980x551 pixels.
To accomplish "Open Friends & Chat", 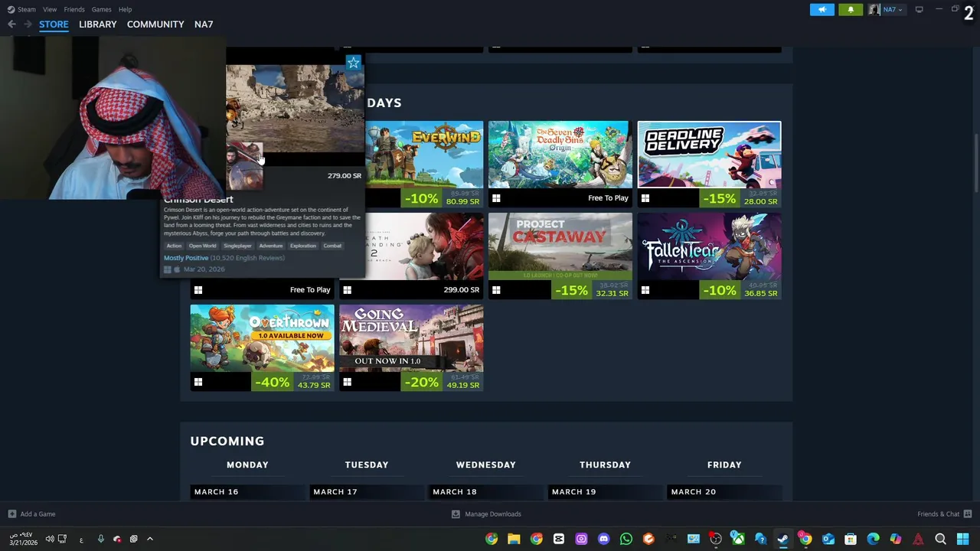I will pyautogui.click(x=945, y=514).
